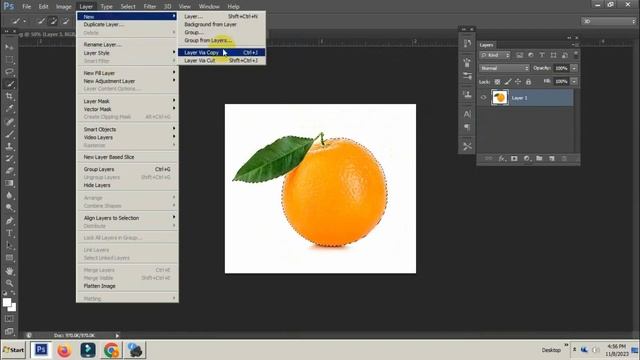Choose Duplicate Layer...
Viewport: 640px width, 360px height.
(x=127, y=24)
